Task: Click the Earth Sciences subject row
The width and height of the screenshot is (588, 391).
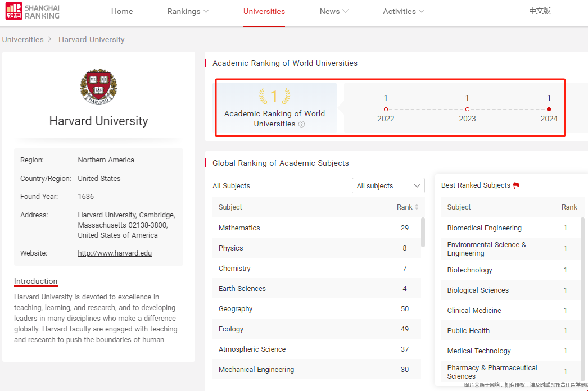Action: coord(316,289)
